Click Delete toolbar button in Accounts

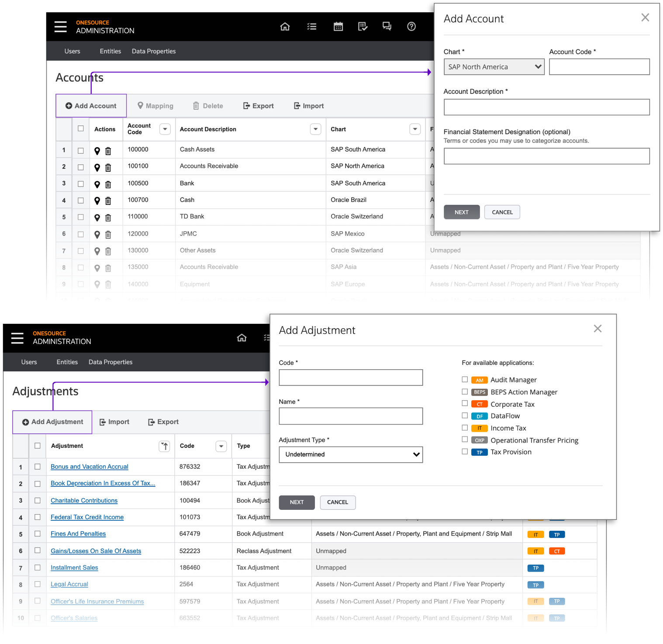coord(208,106)
